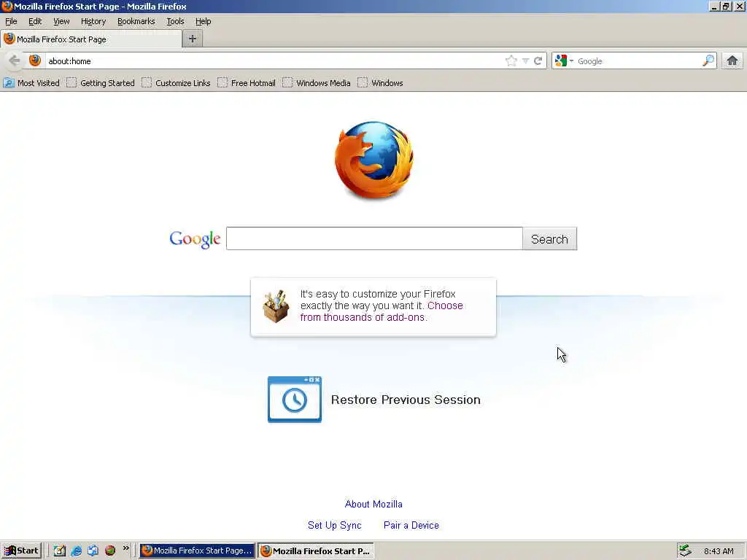Click the Back arrow button

click(15, 61)
